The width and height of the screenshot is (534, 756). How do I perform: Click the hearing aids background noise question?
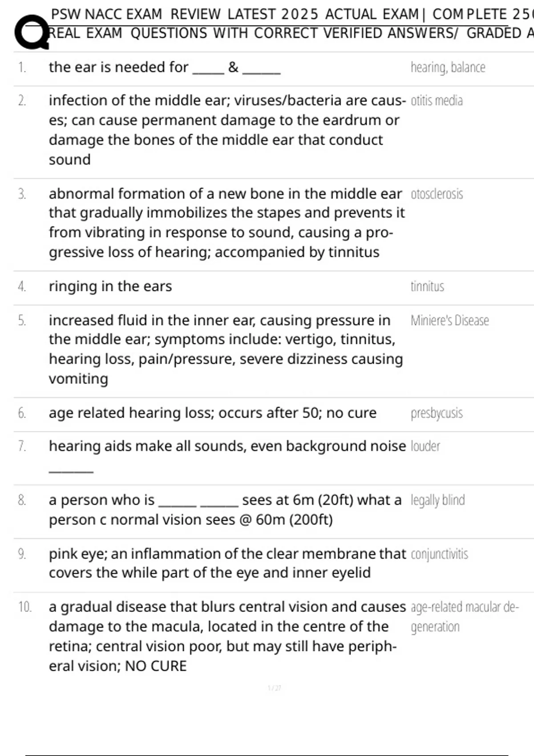tap(227, 446)
